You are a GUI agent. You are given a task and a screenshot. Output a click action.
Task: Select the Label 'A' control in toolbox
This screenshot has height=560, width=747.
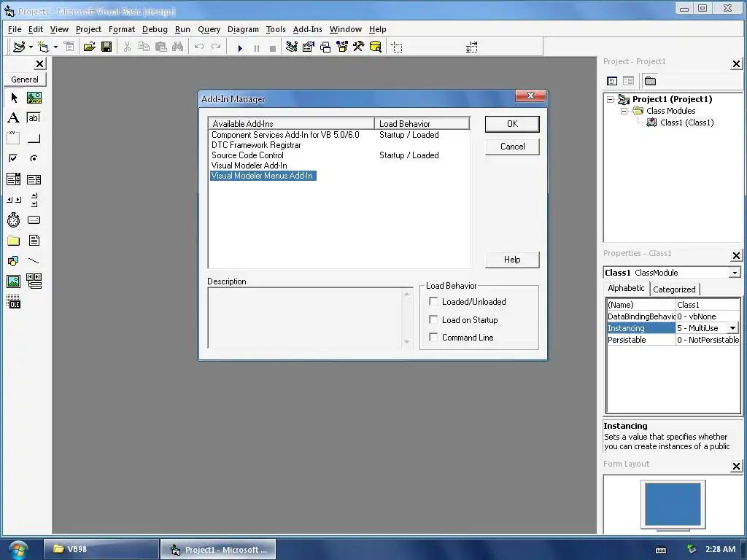pyautogui.click(x=13, y=117)
